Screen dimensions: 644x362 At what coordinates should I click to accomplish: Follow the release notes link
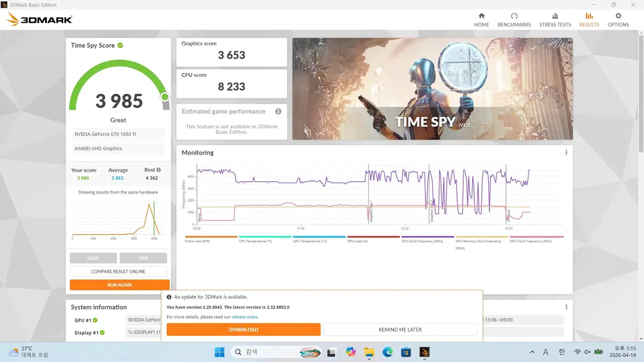(245, 317)
